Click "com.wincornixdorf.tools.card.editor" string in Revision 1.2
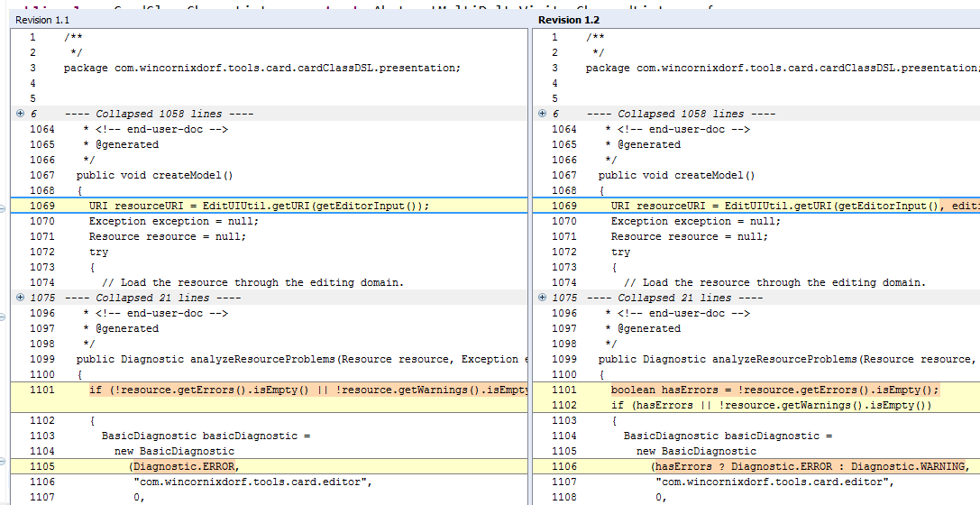The image size is (980, 505). (x=774, y=482)
